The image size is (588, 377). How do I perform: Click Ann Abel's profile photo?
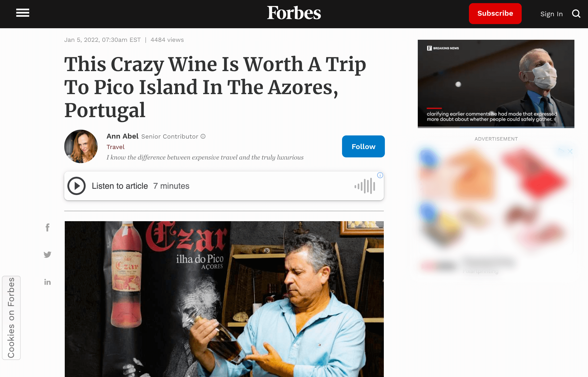81,146
